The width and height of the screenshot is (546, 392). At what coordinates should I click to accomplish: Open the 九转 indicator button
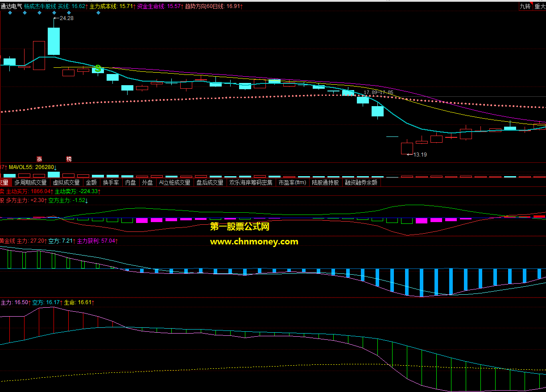click(x=525, y=6)
